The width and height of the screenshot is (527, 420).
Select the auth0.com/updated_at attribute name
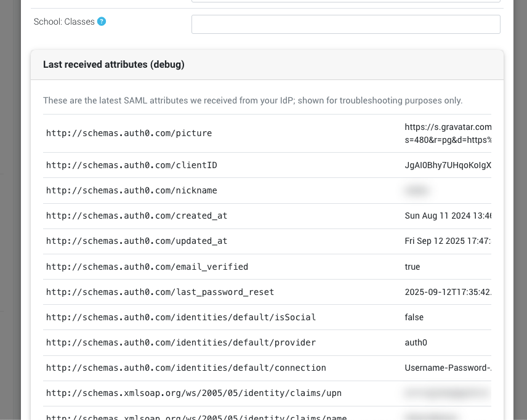coord(137,241)
